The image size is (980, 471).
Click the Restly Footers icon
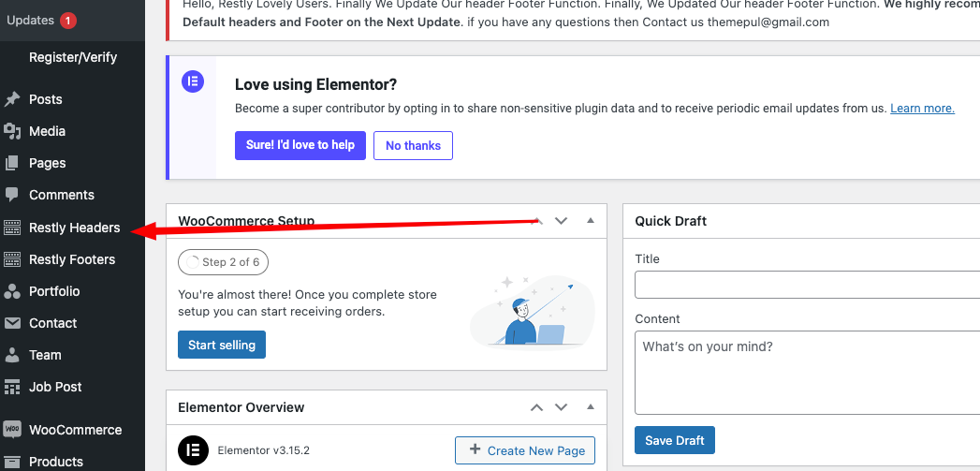pyautogui.click(x=12, y=259)
